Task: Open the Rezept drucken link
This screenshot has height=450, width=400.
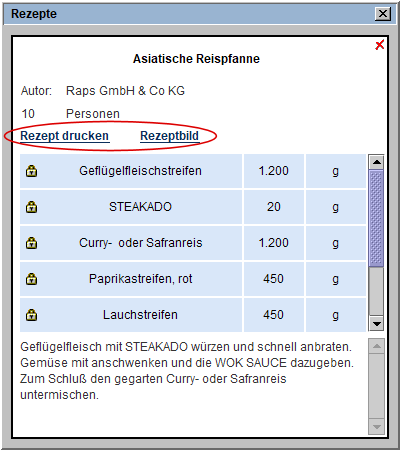Action: 65,136
